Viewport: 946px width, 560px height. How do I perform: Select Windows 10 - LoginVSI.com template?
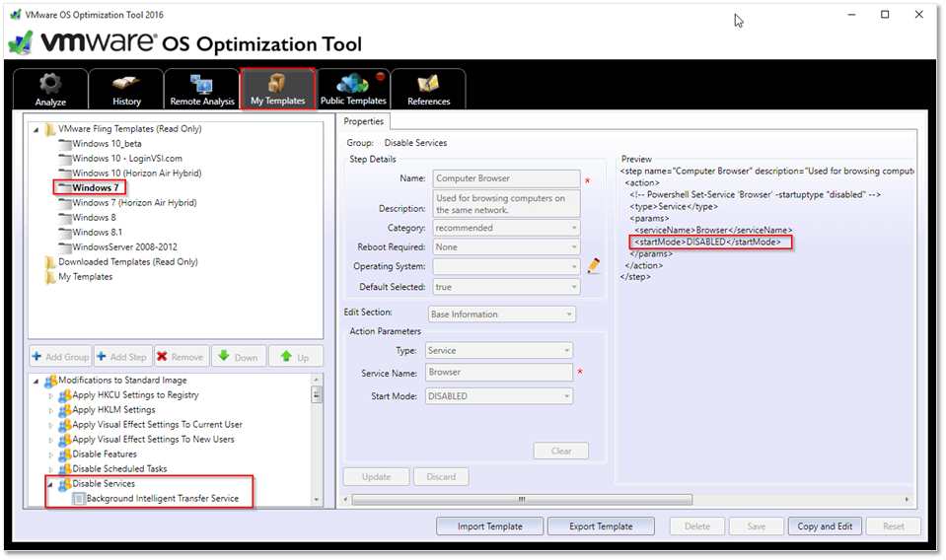pos(126,159)
